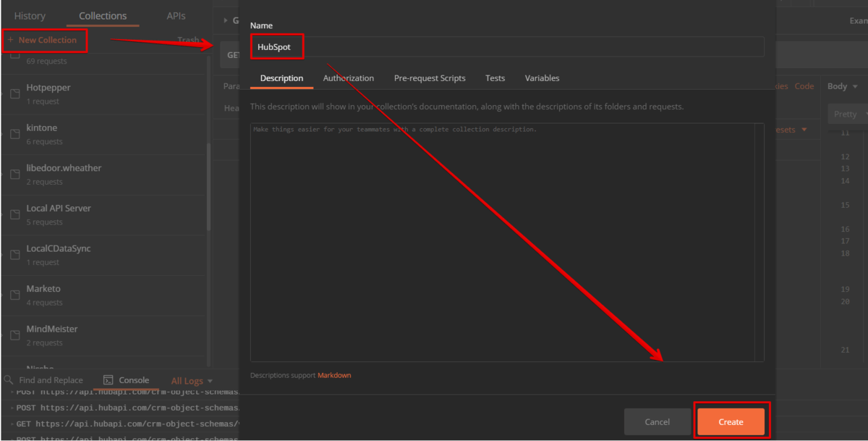Select the Local API Server folder icon
The height and width of the screenshot is (441, 868).
click(x=14, y=214)
